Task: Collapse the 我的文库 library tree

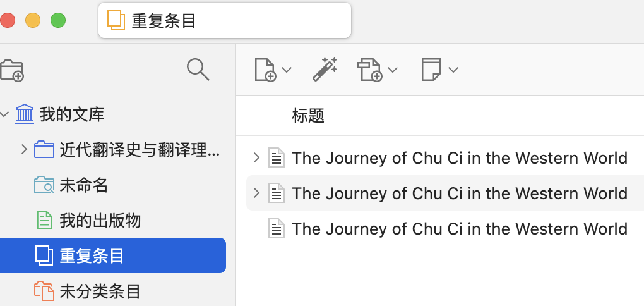Action: pos(6,114)
